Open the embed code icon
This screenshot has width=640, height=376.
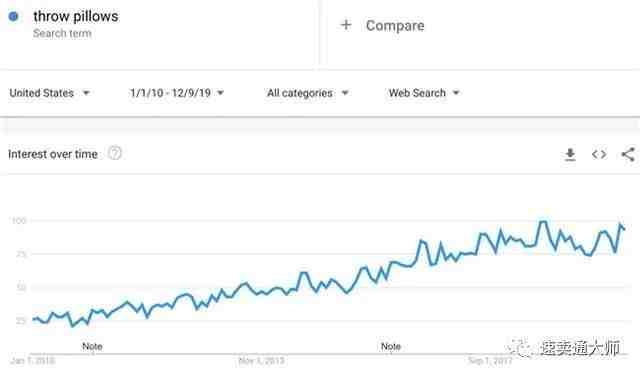click(599, 154)
